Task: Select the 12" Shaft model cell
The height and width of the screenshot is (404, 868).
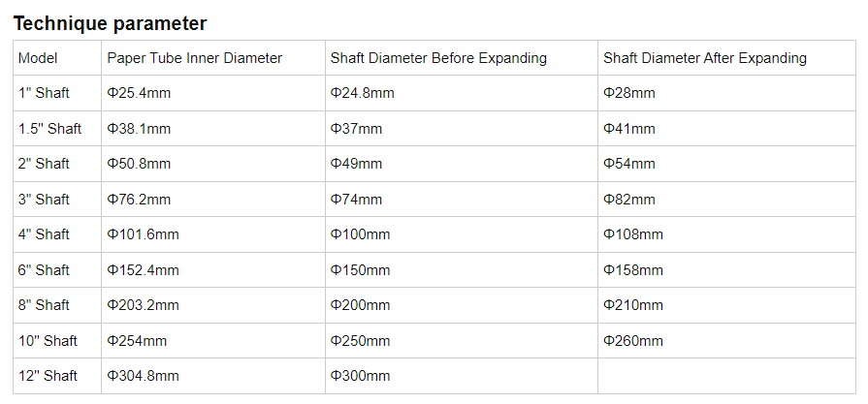Action: 48,376
